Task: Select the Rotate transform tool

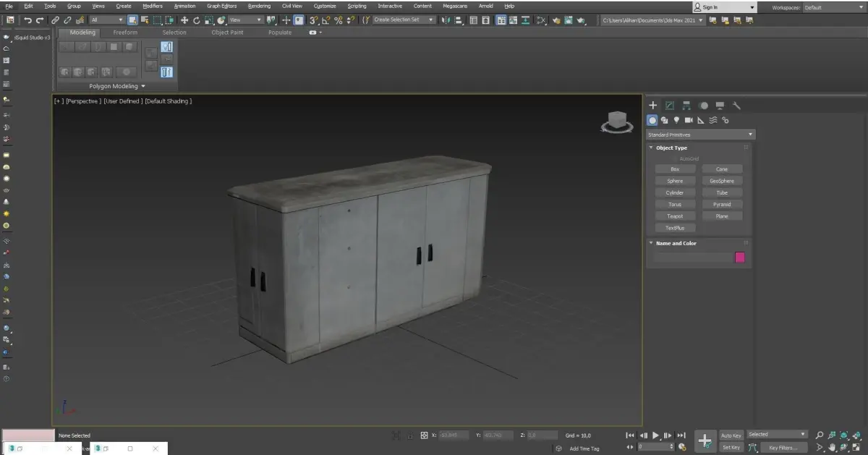Action: pos(196,20)
